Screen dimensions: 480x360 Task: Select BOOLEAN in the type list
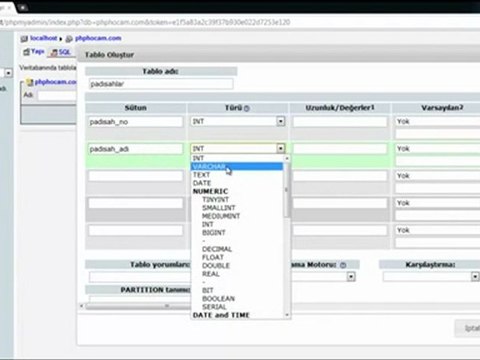point(218,298)
